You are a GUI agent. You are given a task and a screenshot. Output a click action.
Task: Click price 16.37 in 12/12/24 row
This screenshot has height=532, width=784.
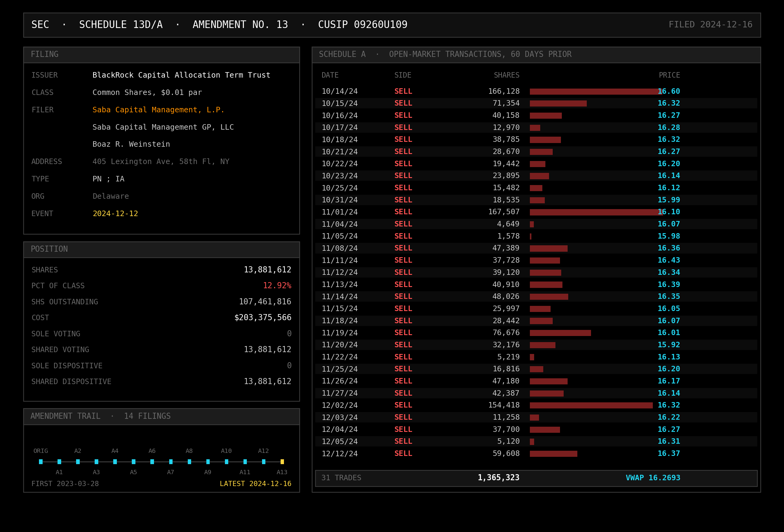pos(669,453)
